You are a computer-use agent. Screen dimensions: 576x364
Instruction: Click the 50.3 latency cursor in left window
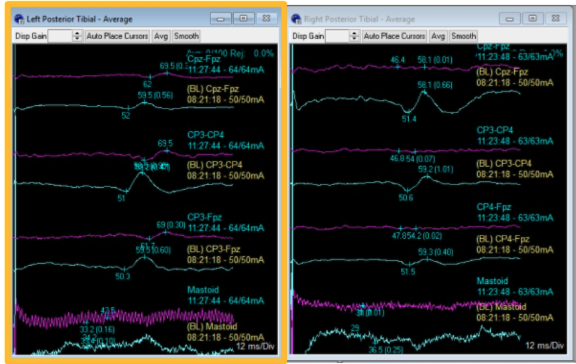[x=125, y=269]
